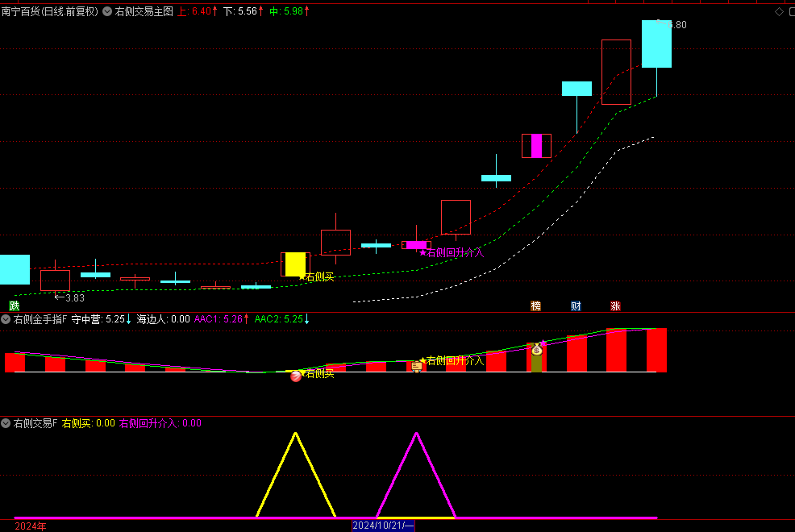The width and height of the screenshot is (795, 532).
Task: Click the 右侧买 label in 右侧金手指F panel
Action: click(319, 374)
